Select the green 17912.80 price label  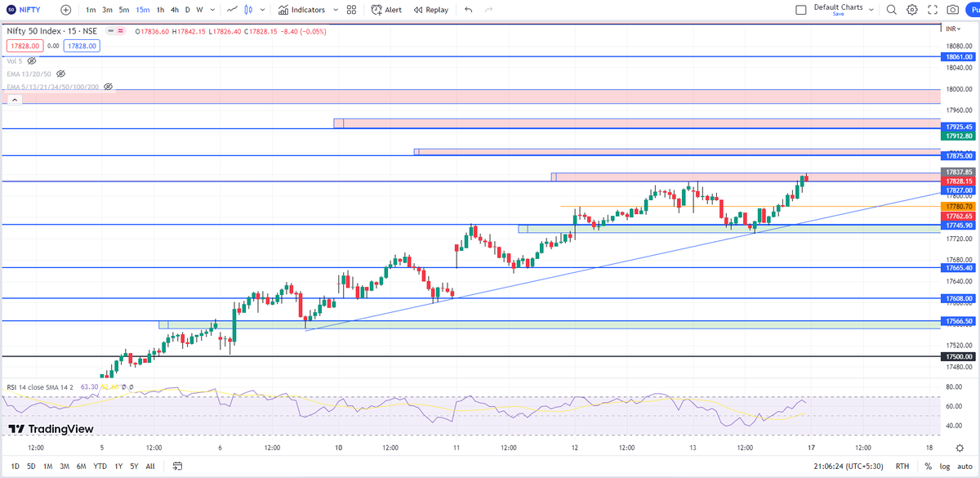(958, 136)
